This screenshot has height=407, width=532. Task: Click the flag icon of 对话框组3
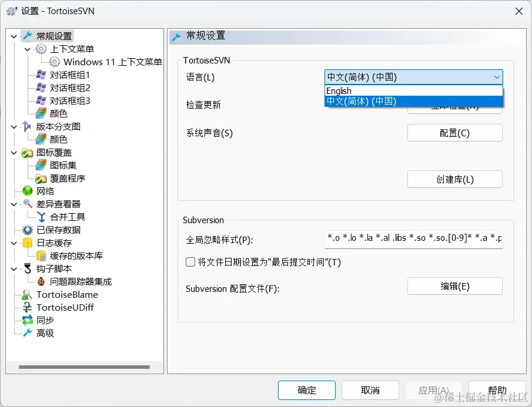[41, 100]
